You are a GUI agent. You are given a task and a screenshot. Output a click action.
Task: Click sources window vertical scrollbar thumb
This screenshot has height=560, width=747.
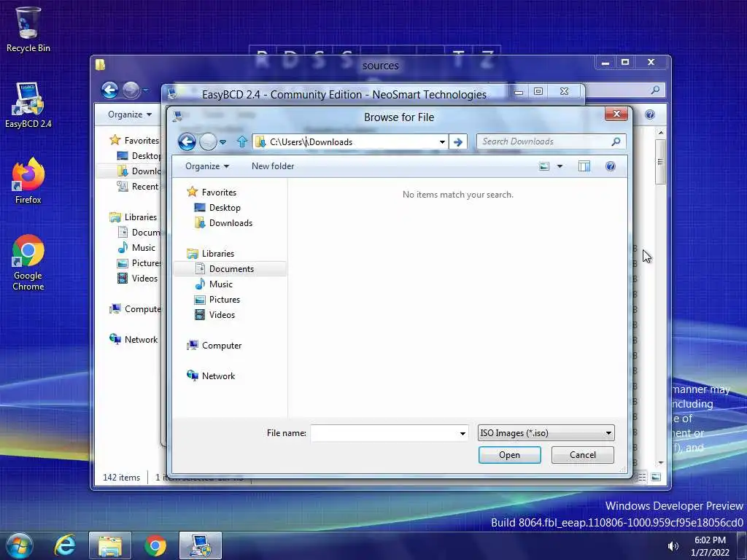pos(660,162)
